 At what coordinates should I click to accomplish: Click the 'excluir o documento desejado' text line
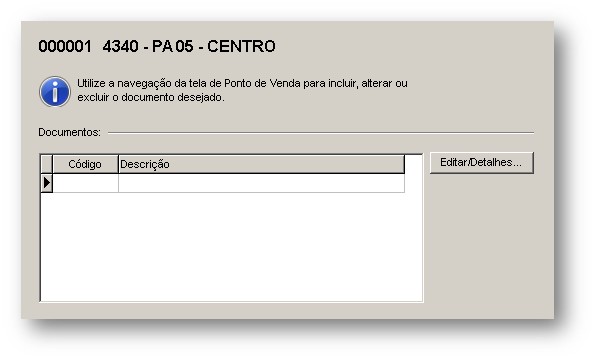coord(151,98)
